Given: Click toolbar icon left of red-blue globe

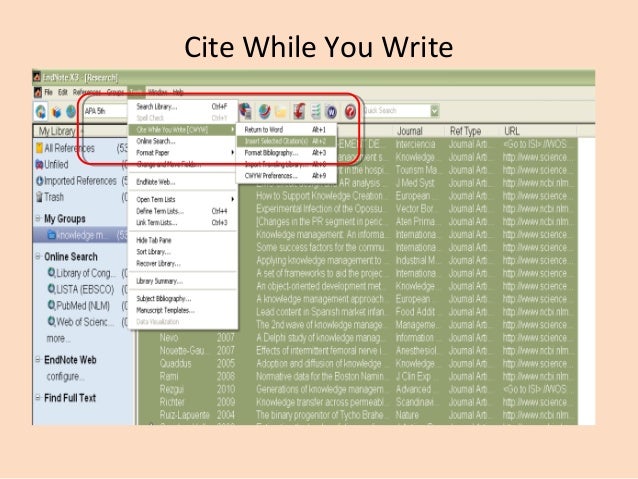Looking at the screenshot, I should pos(245,111).
